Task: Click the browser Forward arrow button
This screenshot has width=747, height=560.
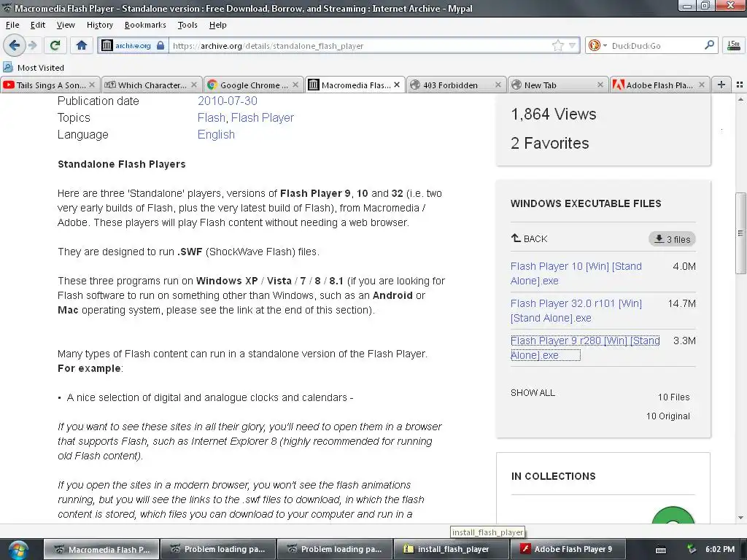Action: [33, 46]
